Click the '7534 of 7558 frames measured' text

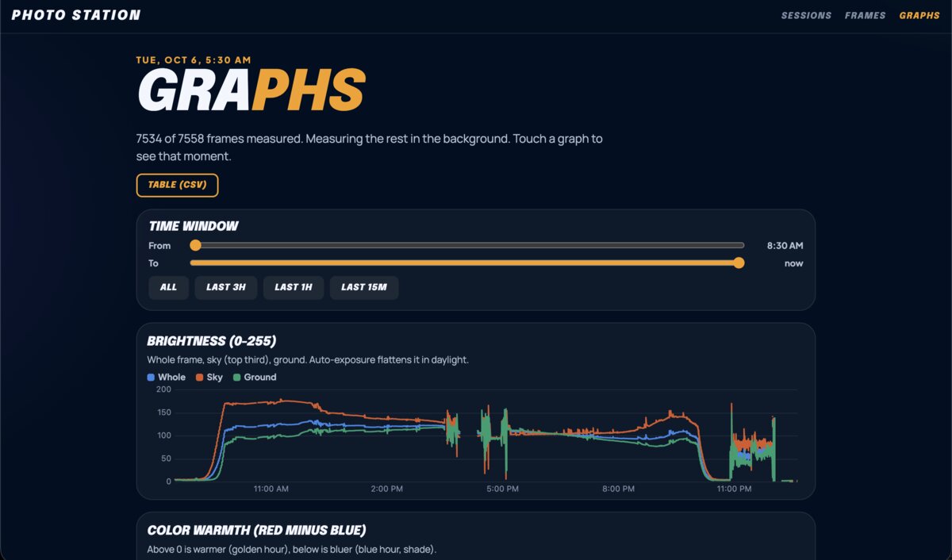point(218,139)
